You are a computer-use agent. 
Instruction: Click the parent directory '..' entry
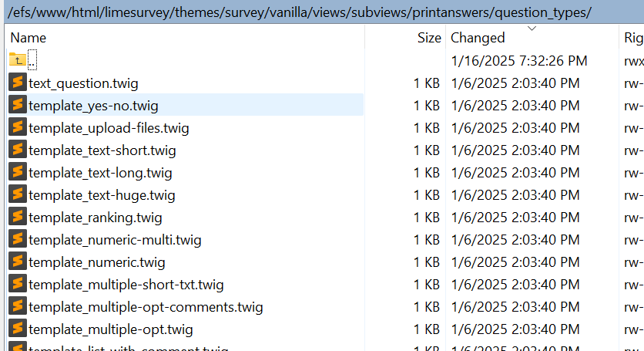point(32,60)
